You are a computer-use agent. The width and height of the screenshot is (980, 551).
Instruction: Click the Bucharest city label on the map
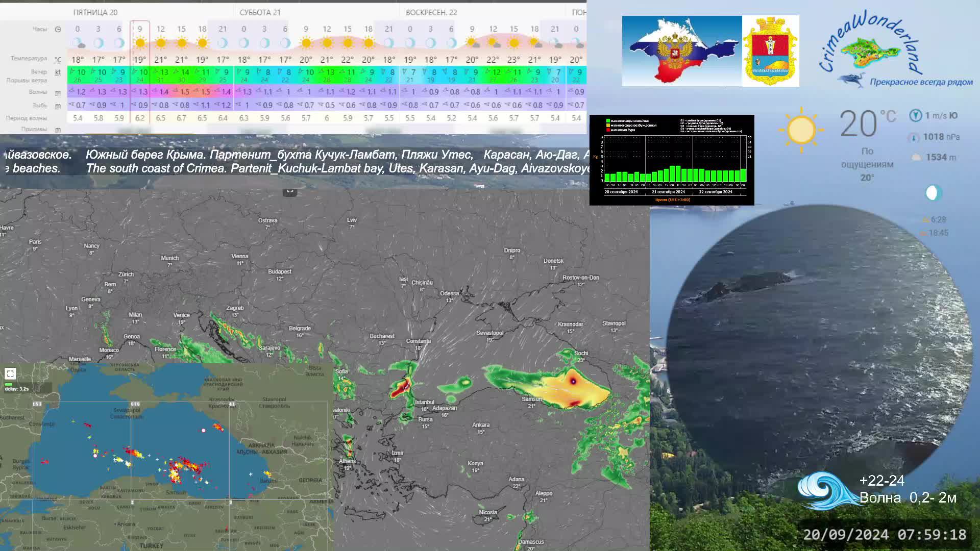tap(382, 336)
